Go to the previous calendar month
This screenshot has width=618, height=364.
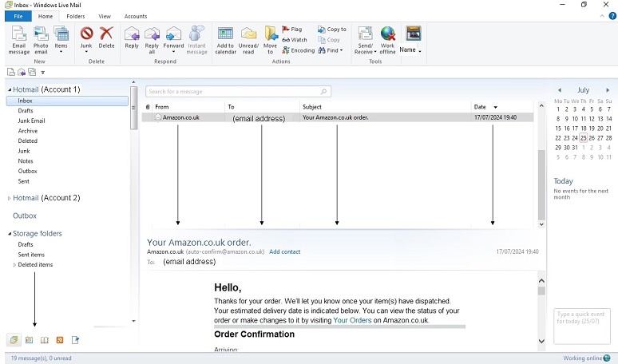pos(559,90)
